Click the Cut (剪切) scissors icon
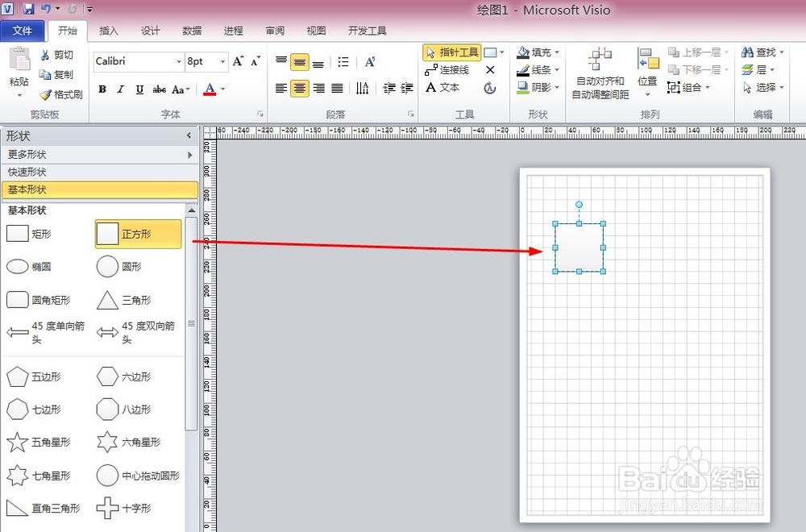806x532 pixels. [45, 55]
